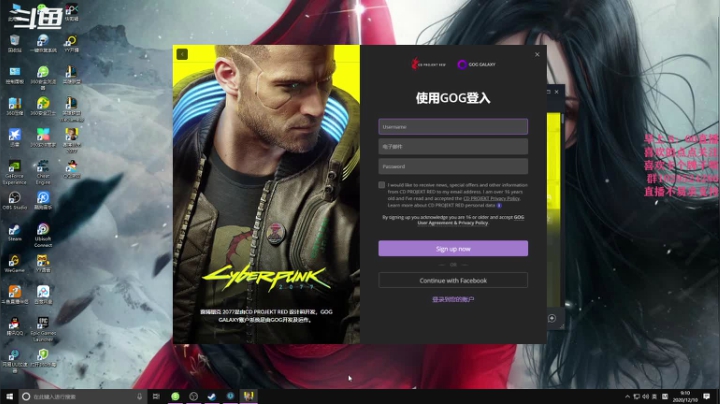Select the 360软件管家 desktop icon
The image size is (720, 404).
point(43,137)
